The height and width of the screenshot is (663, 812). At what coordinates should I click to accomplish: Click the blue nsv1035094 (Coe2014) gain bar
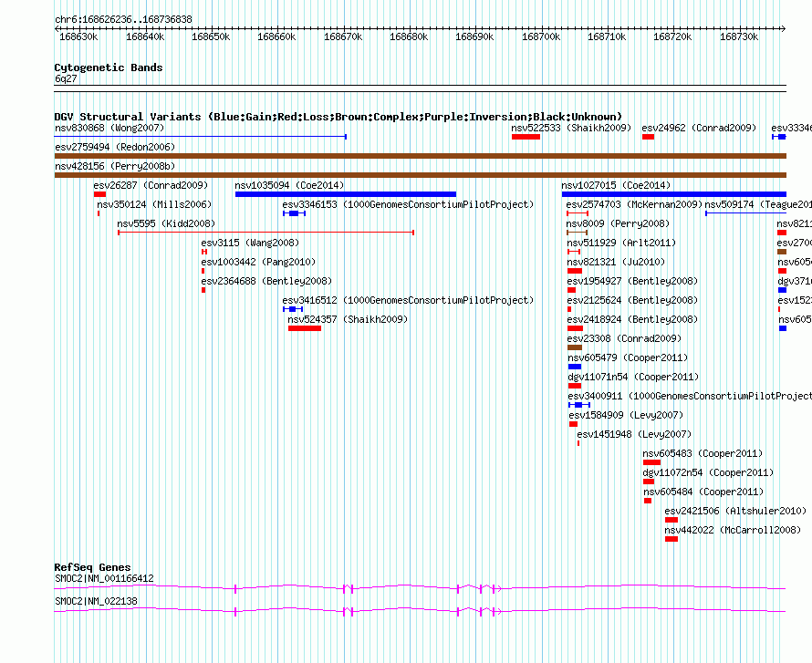[x=346, y=194]
